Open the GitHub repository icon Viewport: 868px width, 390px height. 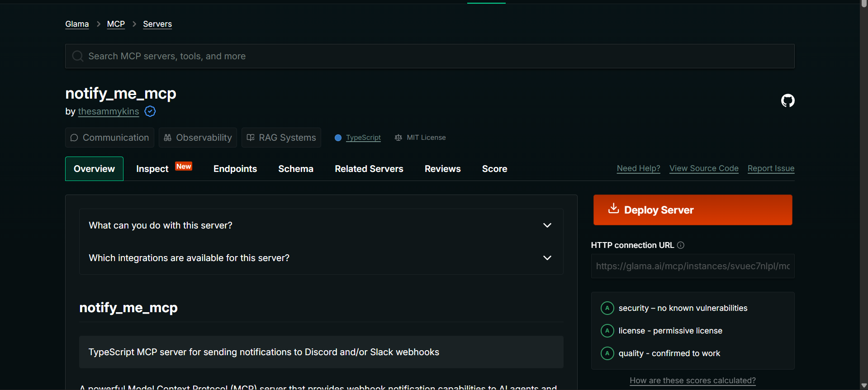(787, 100)
